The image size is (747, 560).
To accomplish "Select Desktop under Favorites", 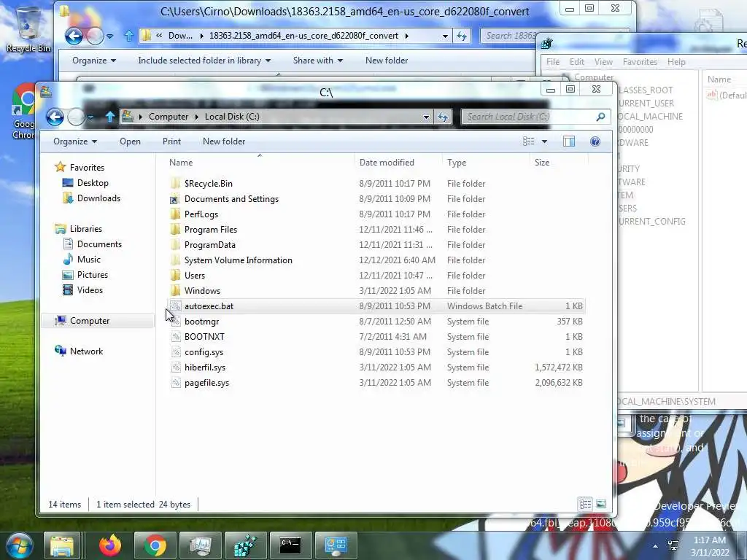I will [93, 183].
